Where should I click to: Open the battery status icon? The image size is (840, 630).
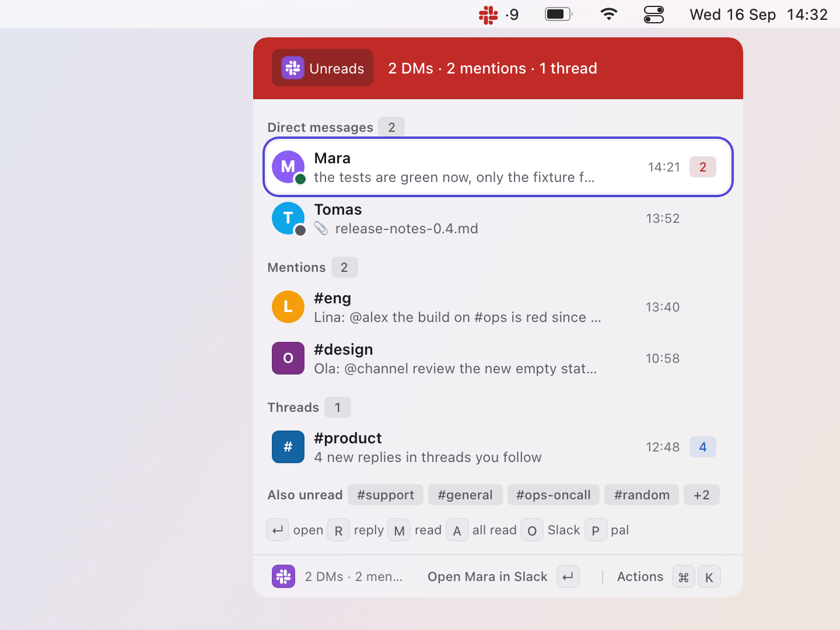pos(558,14)
